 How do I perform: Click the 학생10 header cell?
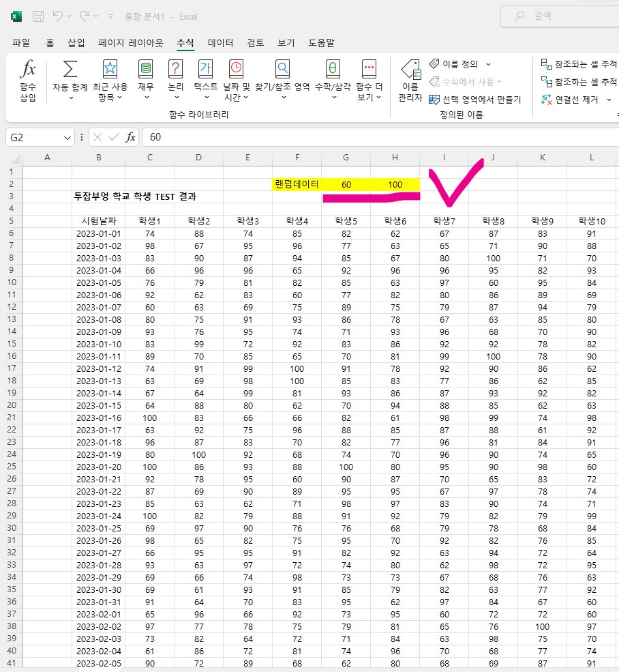pos(592,221)
